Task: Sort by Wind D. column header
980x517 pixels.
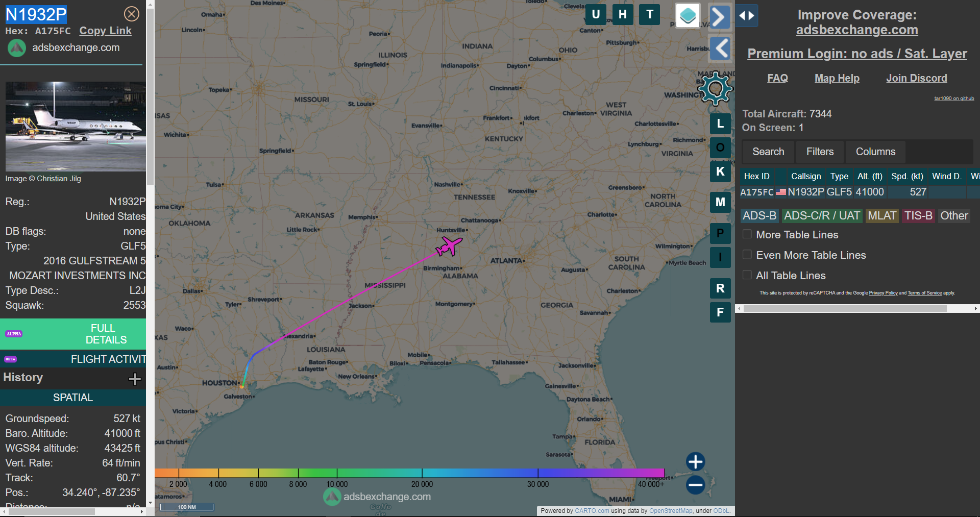Action: pos(947,176)
